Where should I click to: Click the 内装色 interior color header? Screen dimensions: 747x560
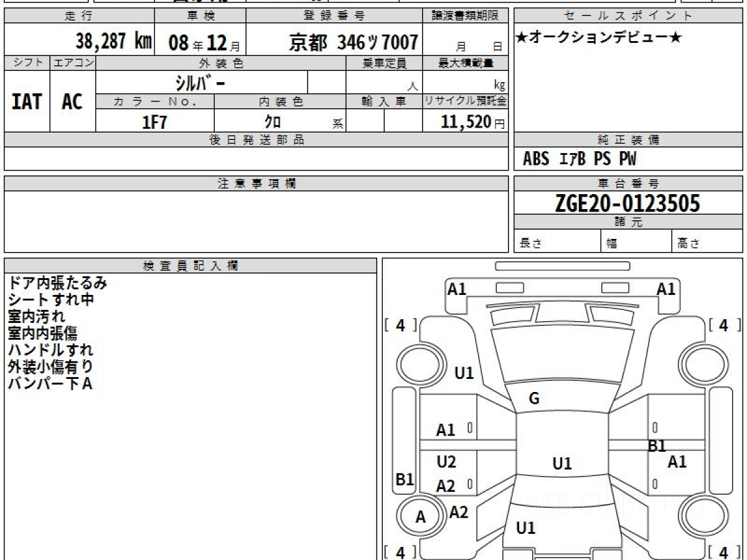(280, 101)
